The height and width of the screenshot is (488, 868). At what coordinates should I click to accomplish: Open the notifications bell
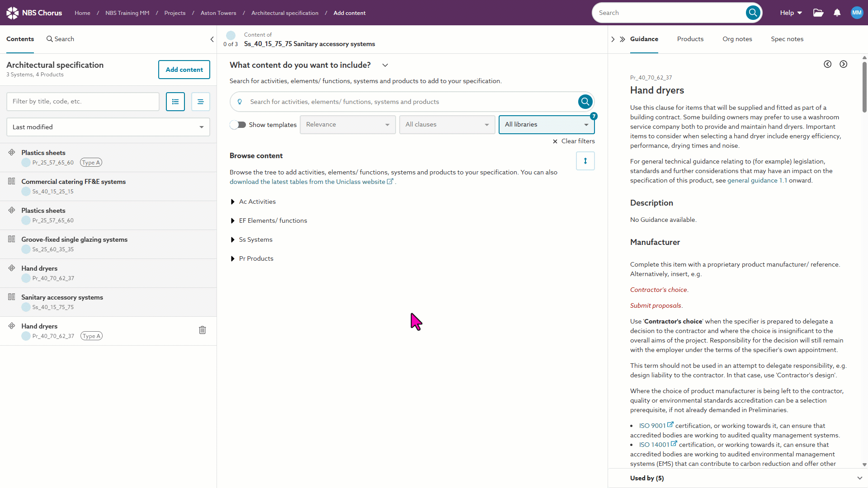[837, 13]
